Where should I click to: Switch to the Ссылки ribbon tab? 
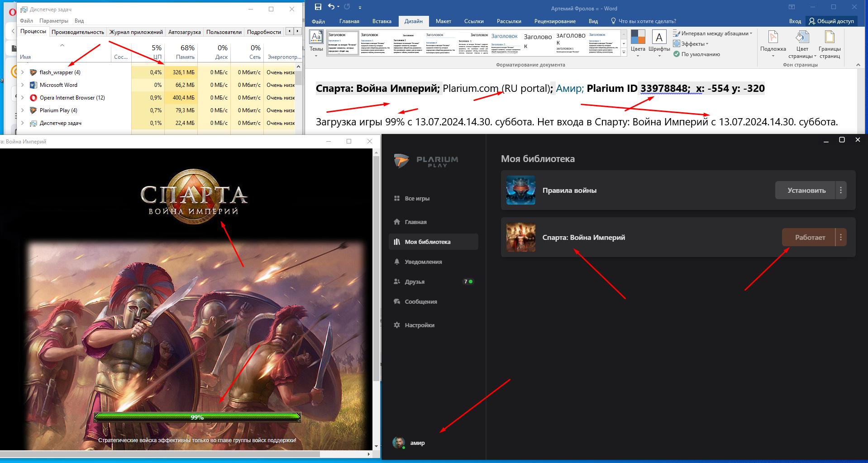pyautogui.click(x=474, y=21)
